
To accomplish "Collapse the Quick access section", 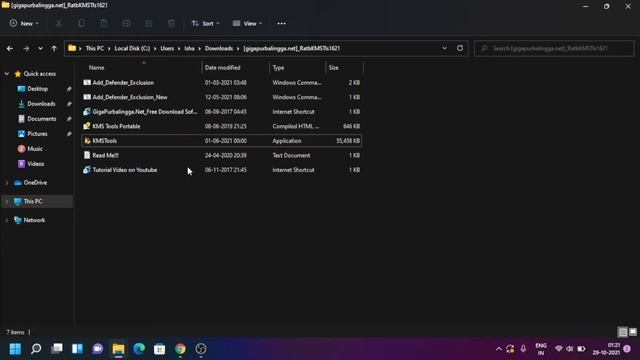I will (7, 74).
